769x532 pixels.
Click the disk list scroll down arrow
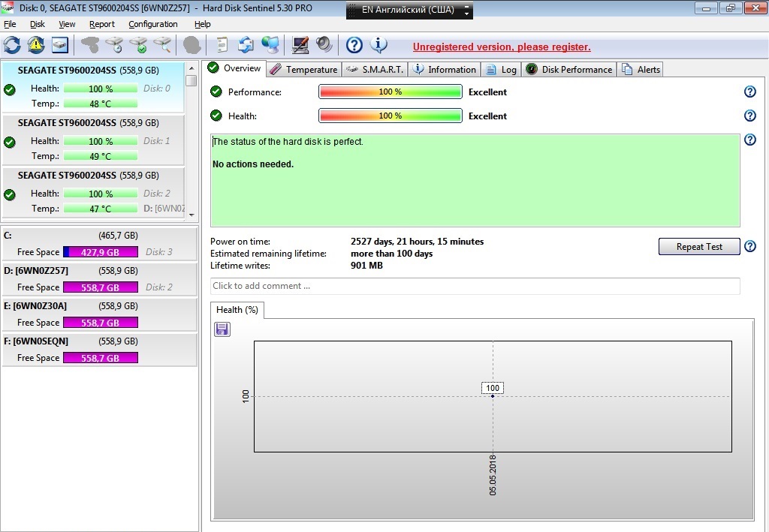191,215
